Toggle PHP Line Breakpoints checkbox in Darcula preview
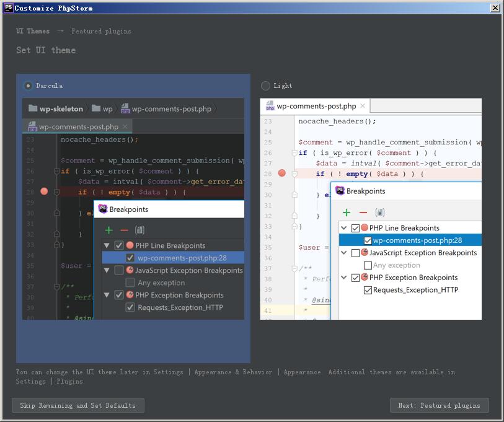This screenshot has height=422, width=504. pos(119,245)
